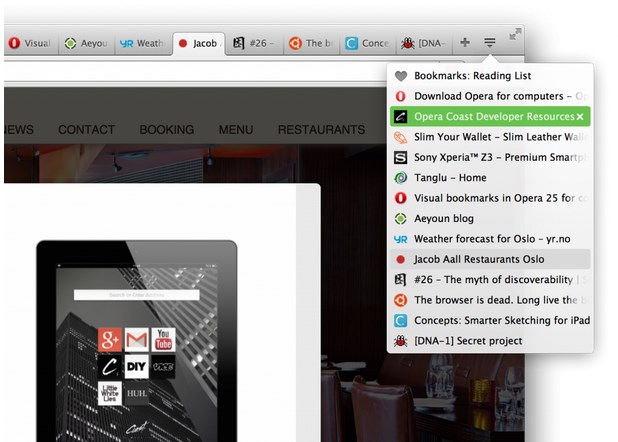Screen dimensions: 618x442
Task: Open the Aeyoun blog tab
Action: click(87, 43)
